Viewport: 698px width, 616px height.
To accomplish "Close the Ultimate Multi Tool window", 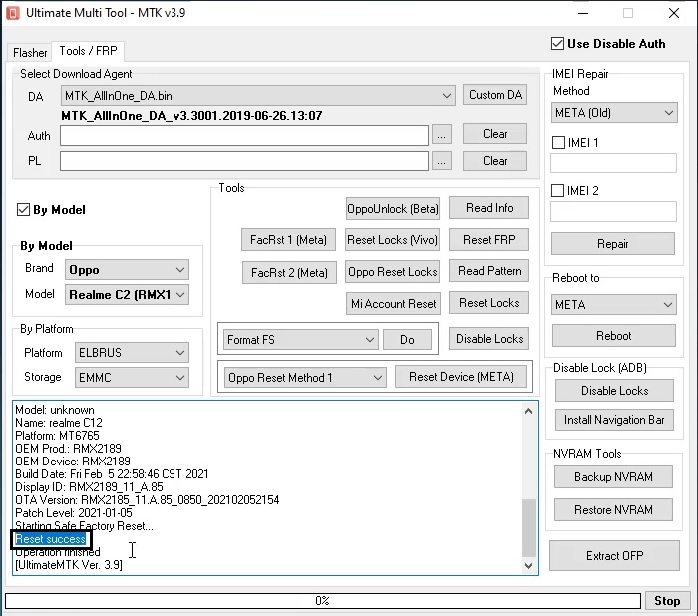I will 674,13.
